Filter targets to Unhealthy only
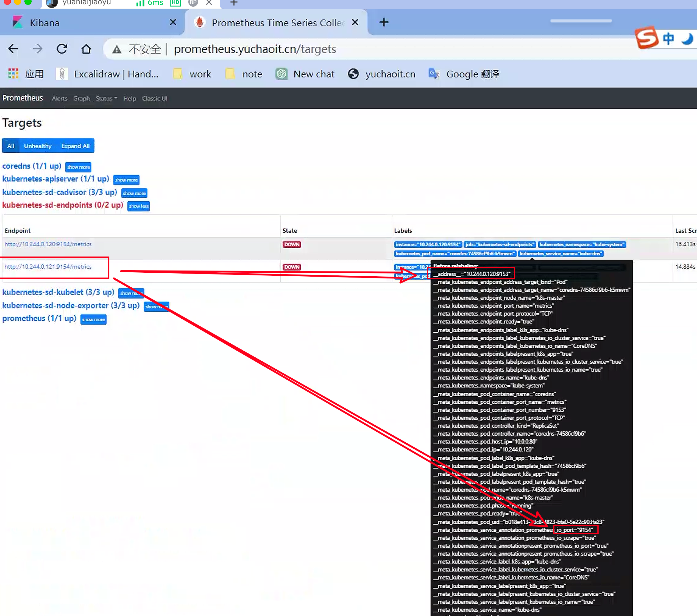Viewport: 697px width, 616px height. tap(37, 146)
